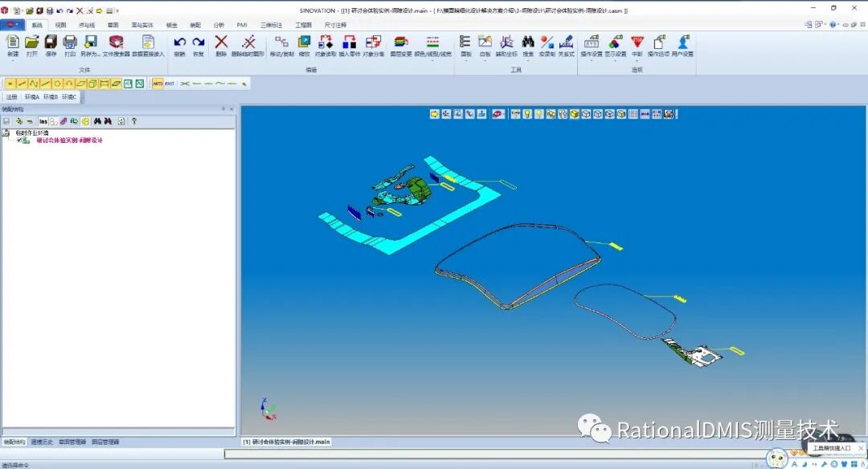
Task: Switch to the 视图 ribbon tab
Action: (60, 25)
